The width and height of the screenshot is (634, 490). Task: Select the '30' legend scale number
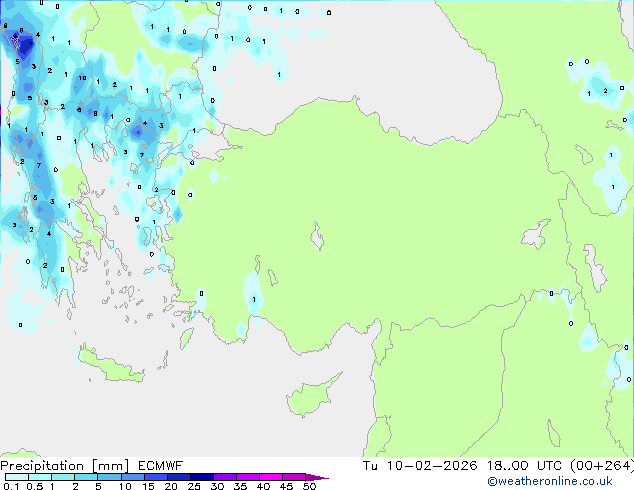click(217, 486)
